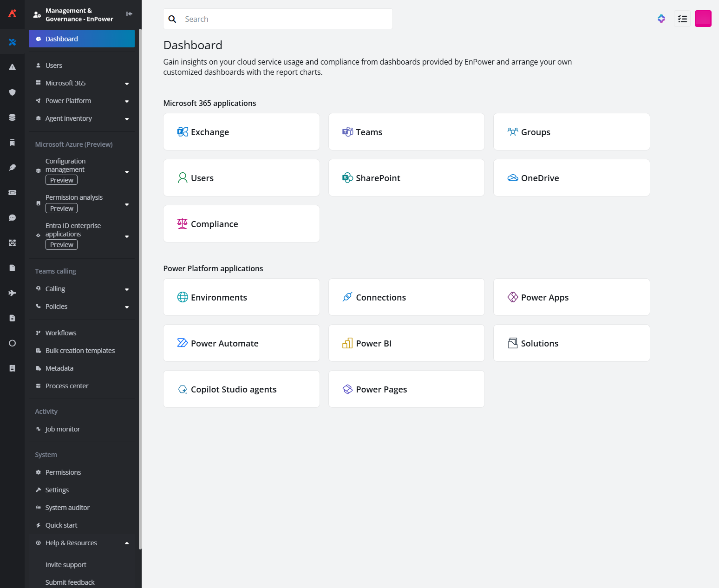
Task: Click the checklist icon in top bar
Action: coord(682,19)
